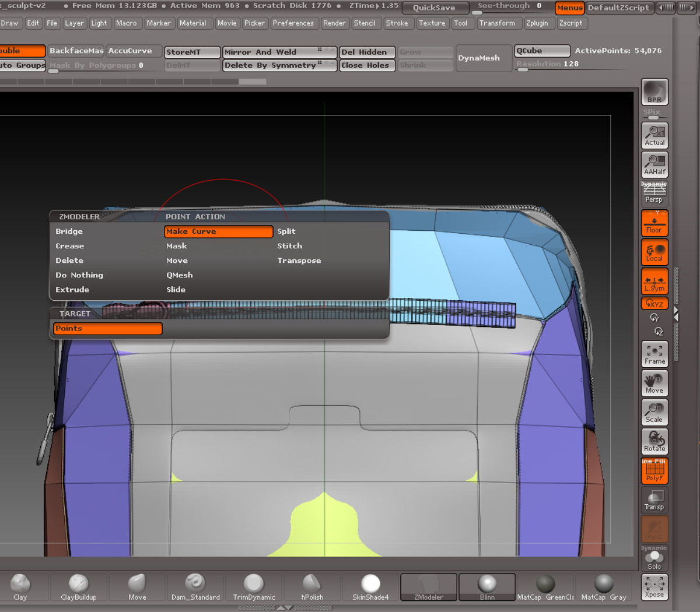Open the Stroke menu

click(397, 23)
